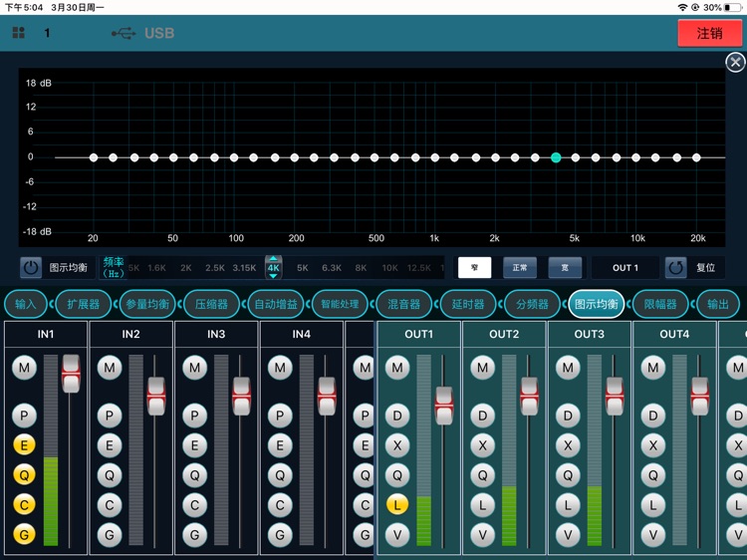
Task: Mute OUT2 with its M button
Action: (483, 368)
